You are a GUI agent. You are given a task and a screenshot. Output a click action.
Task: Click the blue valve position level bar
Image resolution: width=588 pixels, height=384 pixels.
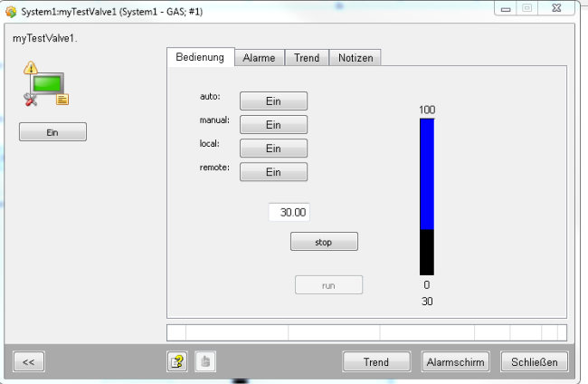click(x=427, y=173)
